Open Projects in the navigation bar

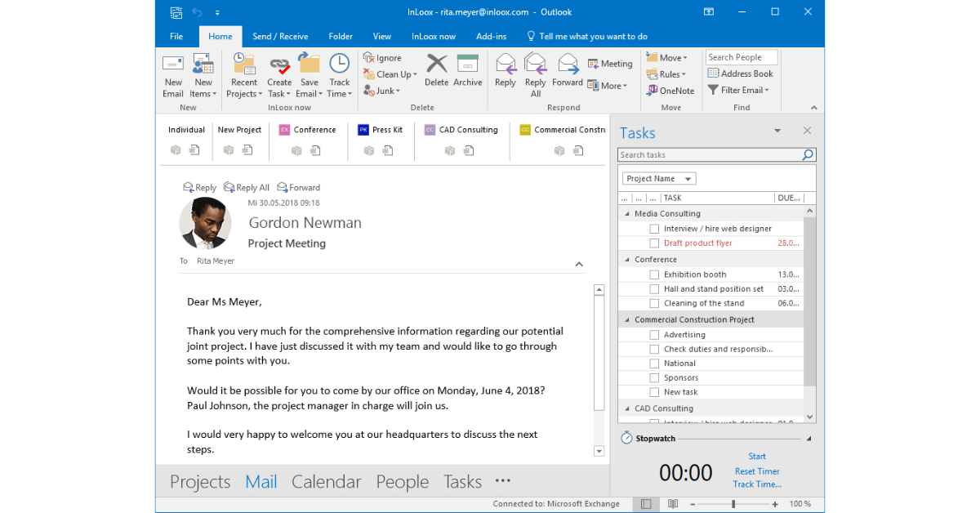coord(200,482)
